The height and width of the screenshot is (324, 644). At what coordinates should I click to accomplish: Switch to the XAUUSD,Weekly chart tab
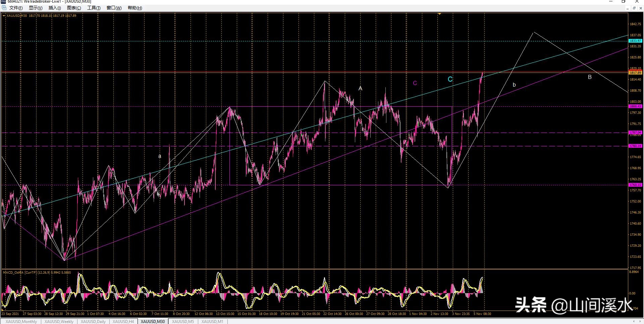coord(59,322)
